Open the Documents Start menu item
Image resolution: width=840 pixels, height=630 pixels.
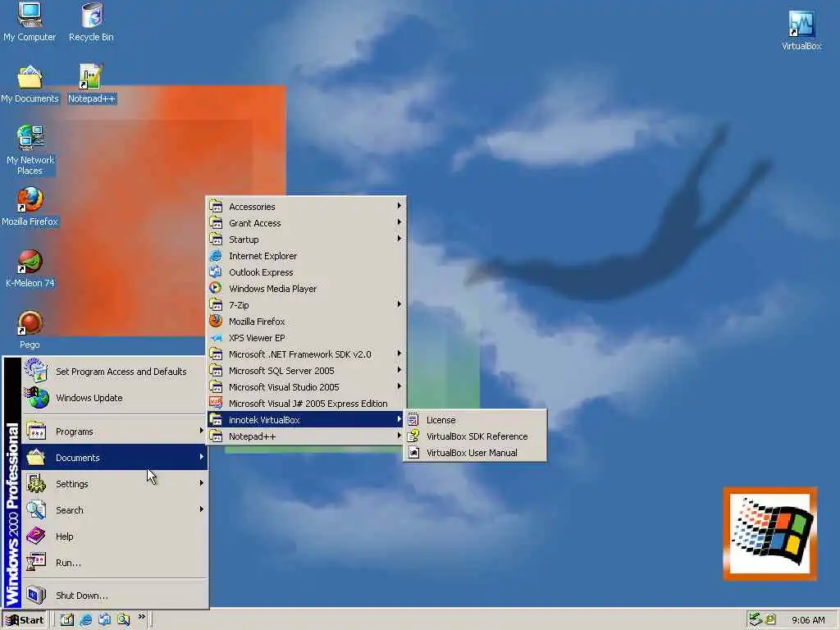115,458
